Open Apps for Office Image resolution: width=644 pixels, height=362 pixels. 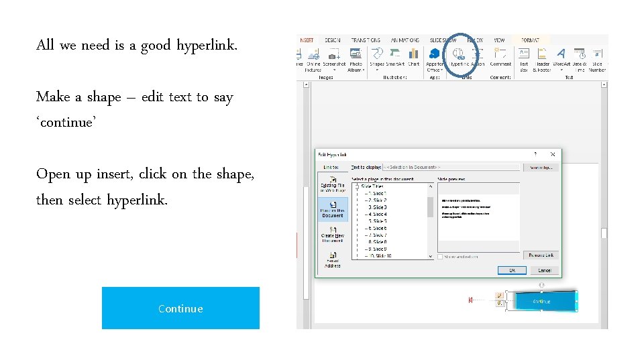pos(435,60)
